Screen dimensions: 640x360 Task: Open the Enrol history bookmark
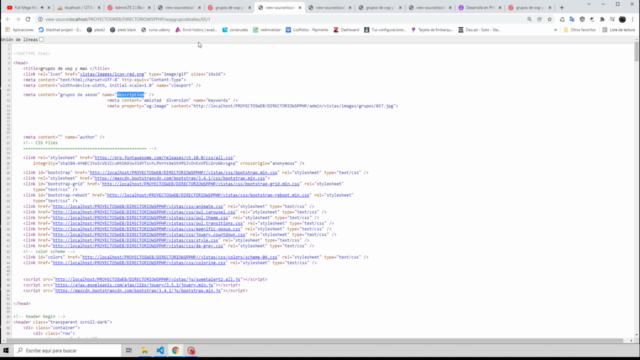tap(196, 30)
